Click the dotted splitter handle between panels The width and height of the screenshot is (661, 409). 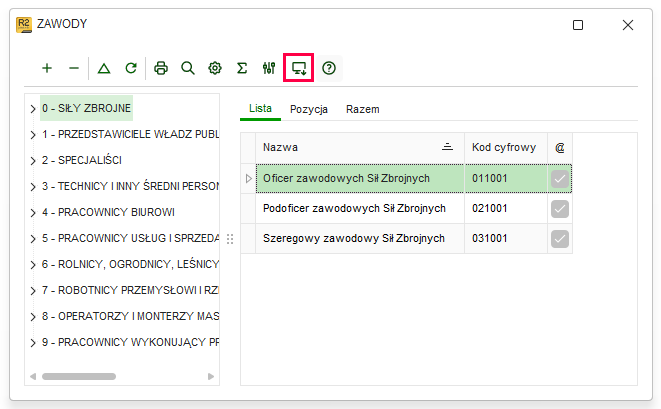coord(230,239)
